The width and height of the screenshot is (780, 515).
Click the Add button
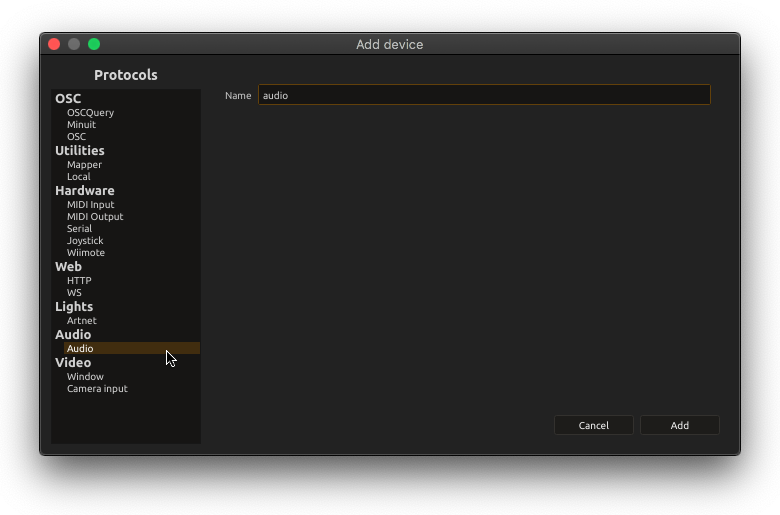pos(680,425)
